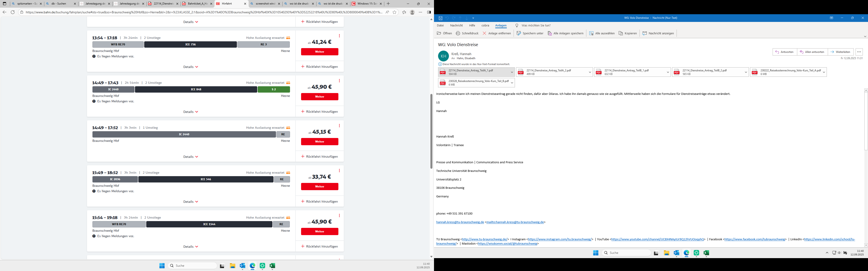Click the Was möchten Sie tun search field

click(536, 26)
